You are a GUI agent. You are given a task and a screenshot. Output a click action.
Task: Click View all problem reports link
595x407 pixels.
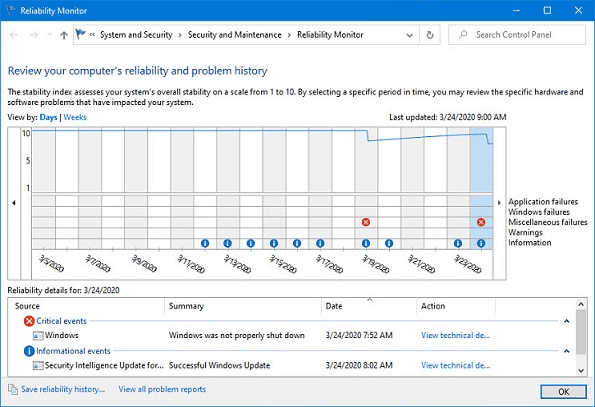(162, 389)
